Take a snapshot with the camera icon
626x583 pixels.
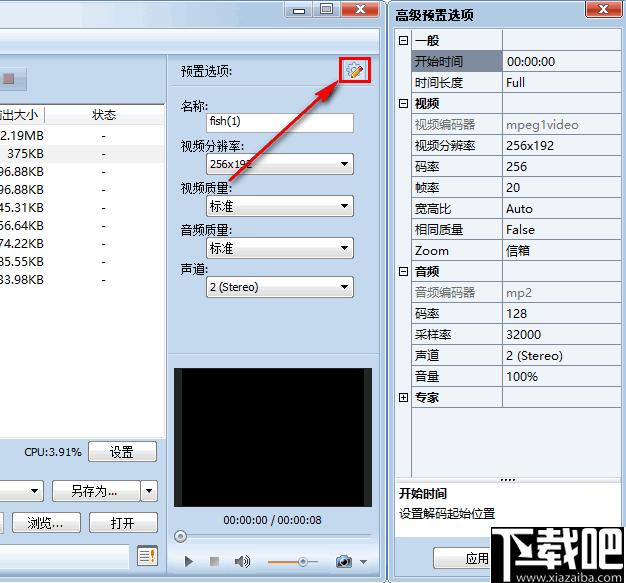344,562
